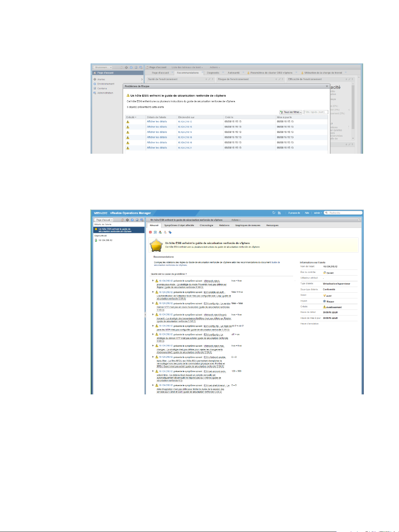Click the host icon beside 10.124.218.12 under Objet affecté
The image size is (399, 532).
96,240
